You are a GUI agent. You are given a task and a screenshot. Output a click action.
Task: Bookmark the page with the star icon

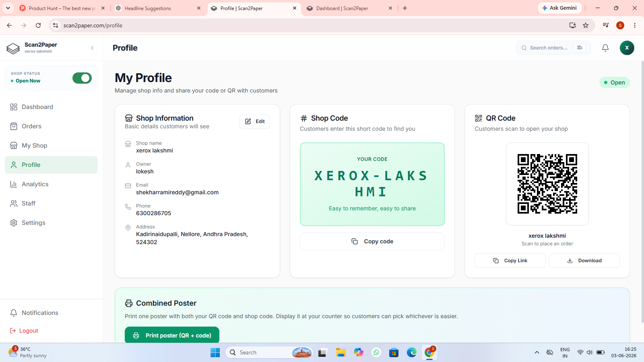(586, 25)
